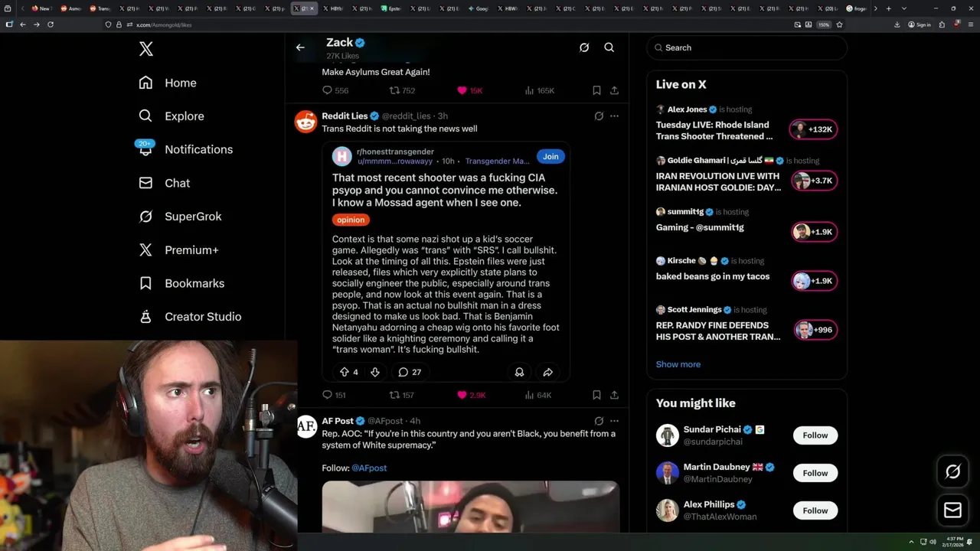Open SuperGrok
The width and height of the screenshot is (980, 551).
180,217
